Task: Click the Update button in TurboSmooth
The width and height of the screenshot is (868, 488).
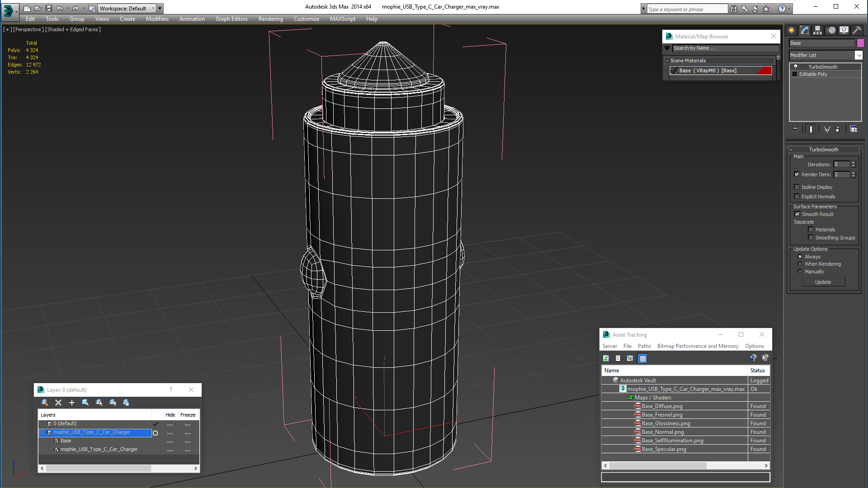Action: tap(823, 282)
